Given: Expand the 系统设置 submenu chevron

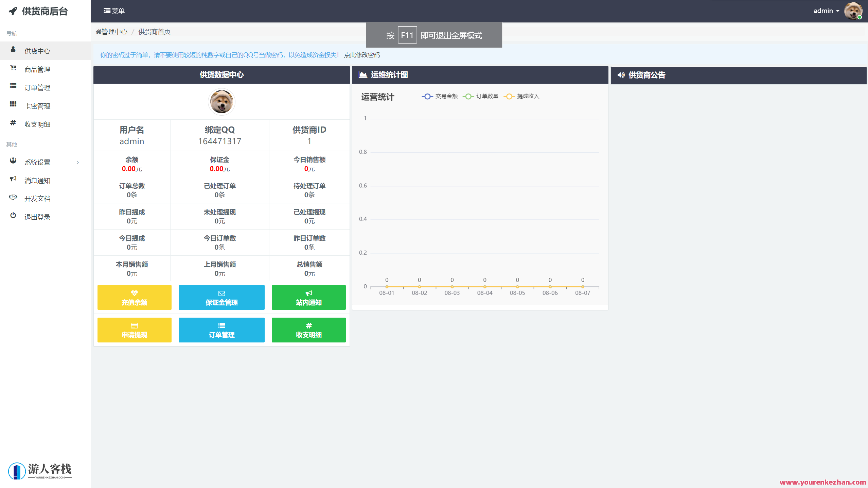Looking at the screenshot, I should click(77, 162).
